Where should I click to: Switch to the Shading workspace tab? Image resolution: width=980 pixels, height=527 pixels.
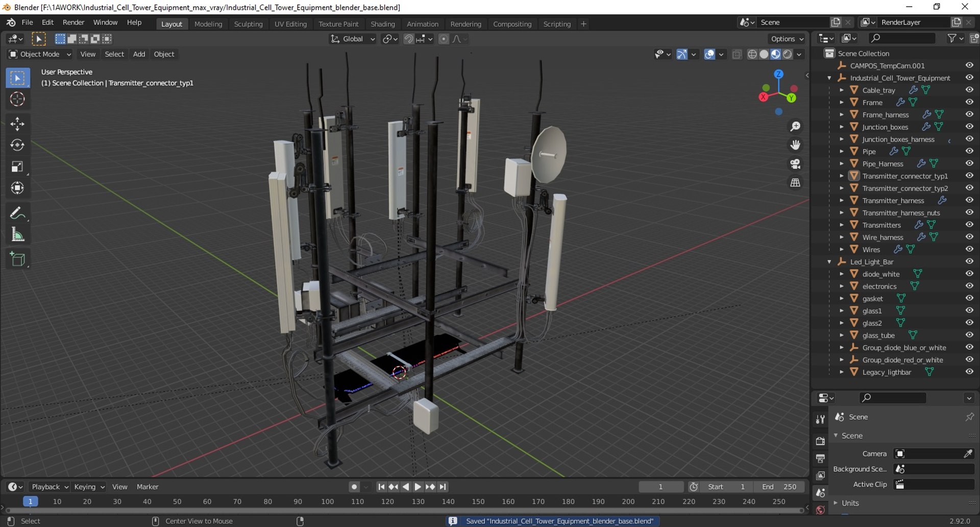tap(383, 24)
